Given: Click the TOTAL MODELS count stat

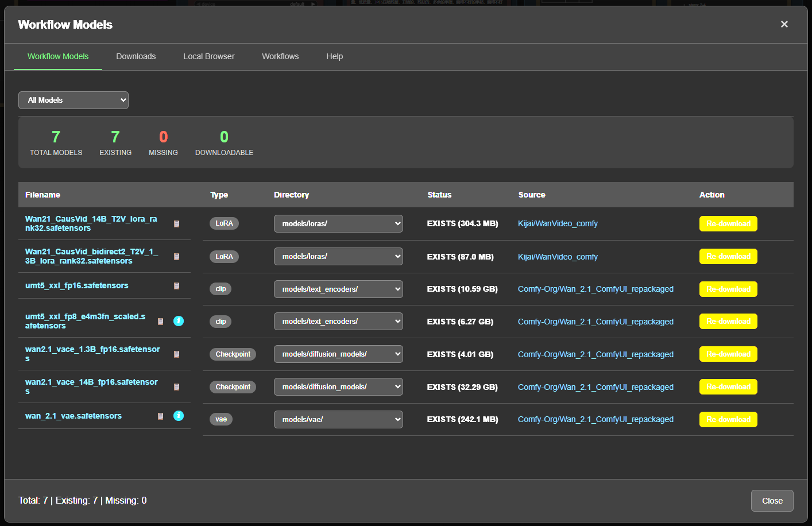Looking at the screenshot, I should click(x=56, y=142).
